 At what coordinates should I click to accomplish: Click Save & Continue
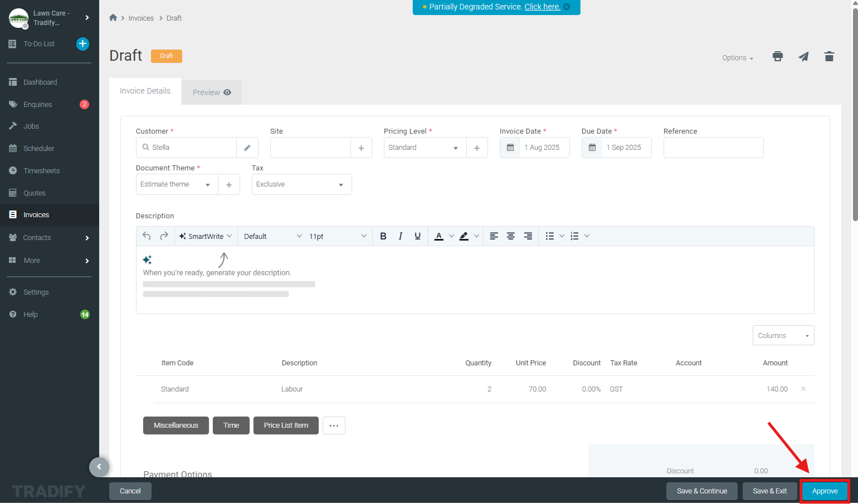point(702,491)
